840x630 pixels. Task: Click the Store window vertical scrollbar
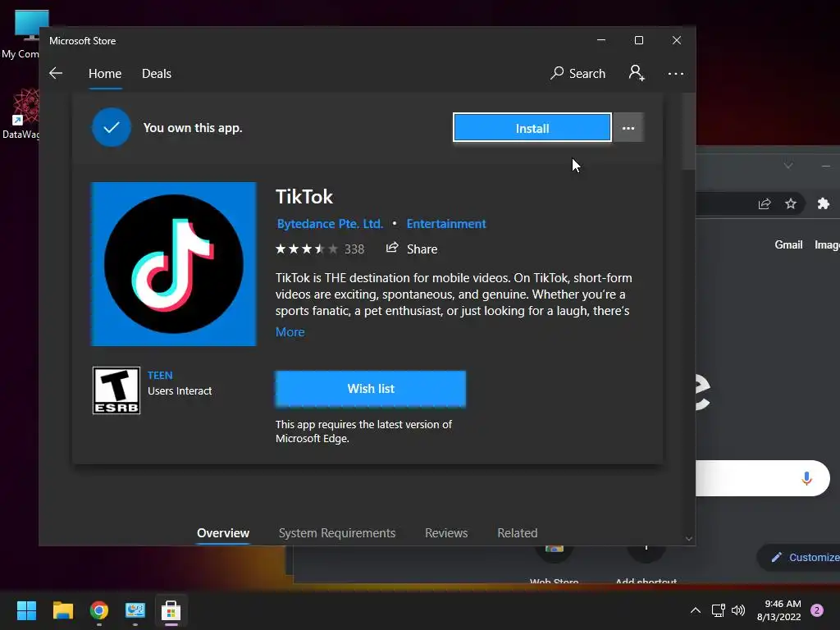coord(689,132)
